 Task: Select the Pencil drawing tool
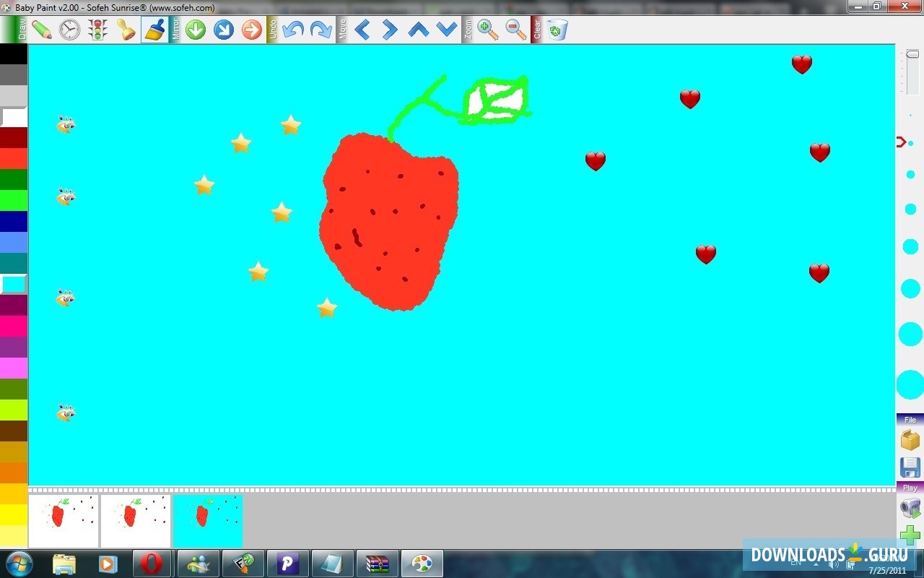(40, 29)
